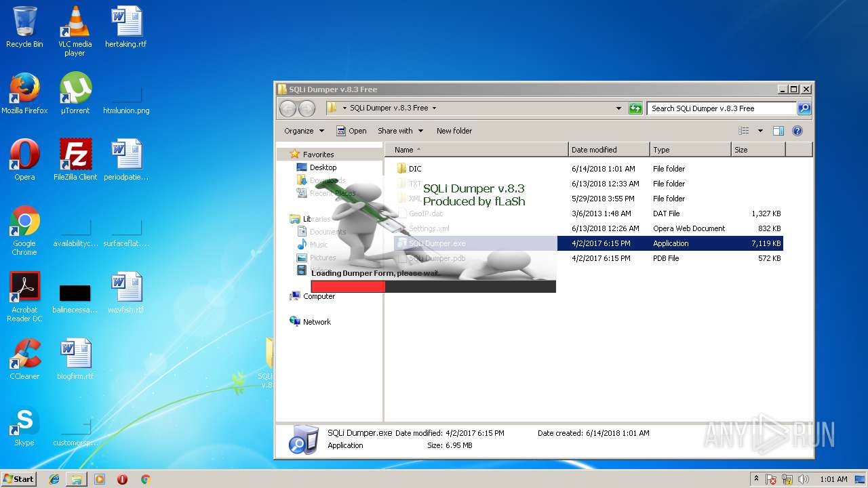
Task: Click the green Refresh button in address bar
Action: pos(635,108)
